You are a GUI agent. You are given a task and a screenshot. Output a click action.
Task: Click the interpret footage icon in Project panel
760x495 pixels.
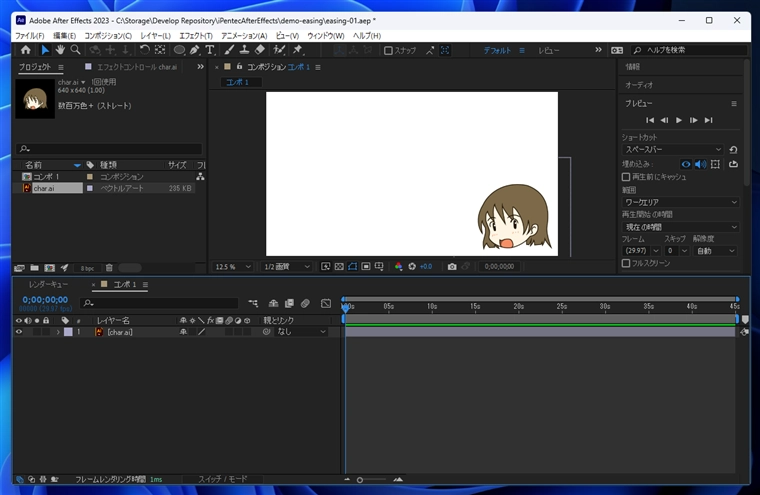19,268
